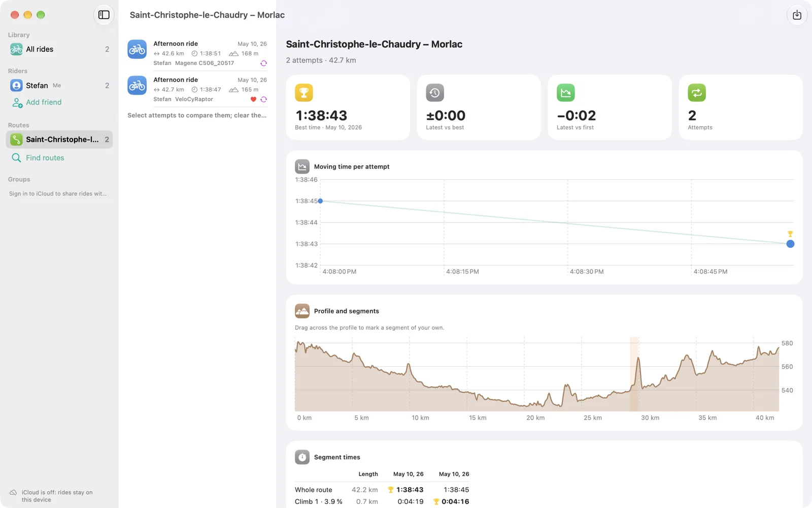The width and height of the screenshot is (812, 508).
Task: Click the 1:38:45 whole route time cell
Action: (456, 490)
